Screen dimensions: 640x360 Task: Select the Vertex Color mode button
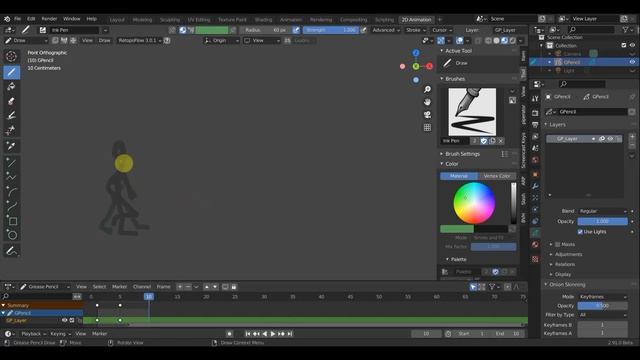tap(497, 176)
